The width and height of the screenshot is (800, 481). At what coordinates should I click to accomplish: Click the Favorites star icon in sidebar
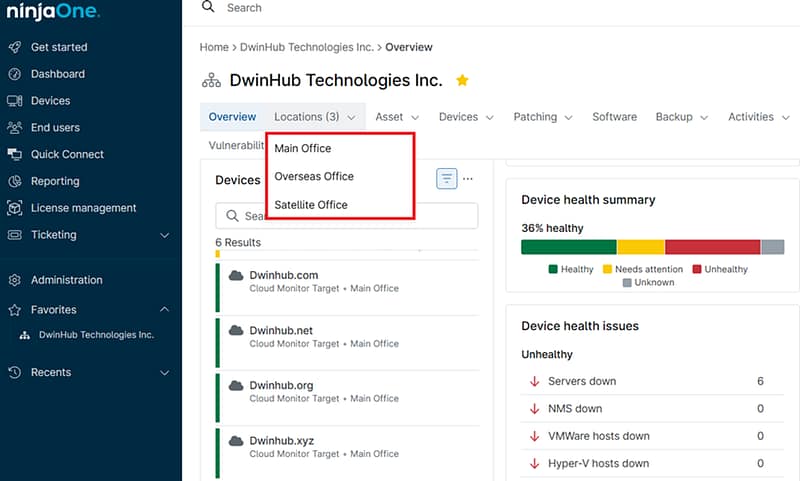point(15,310)
